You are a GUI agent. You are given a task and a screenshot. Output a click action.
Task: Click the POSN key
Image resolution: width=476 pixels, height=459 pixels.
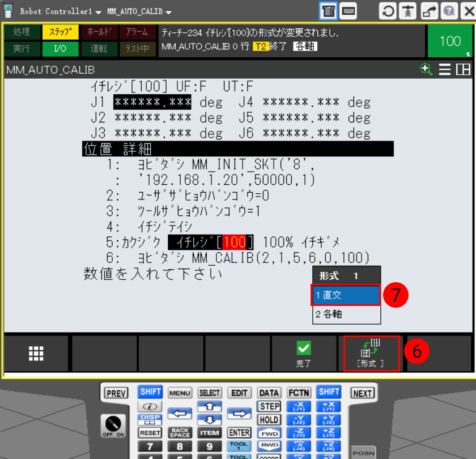364,453
